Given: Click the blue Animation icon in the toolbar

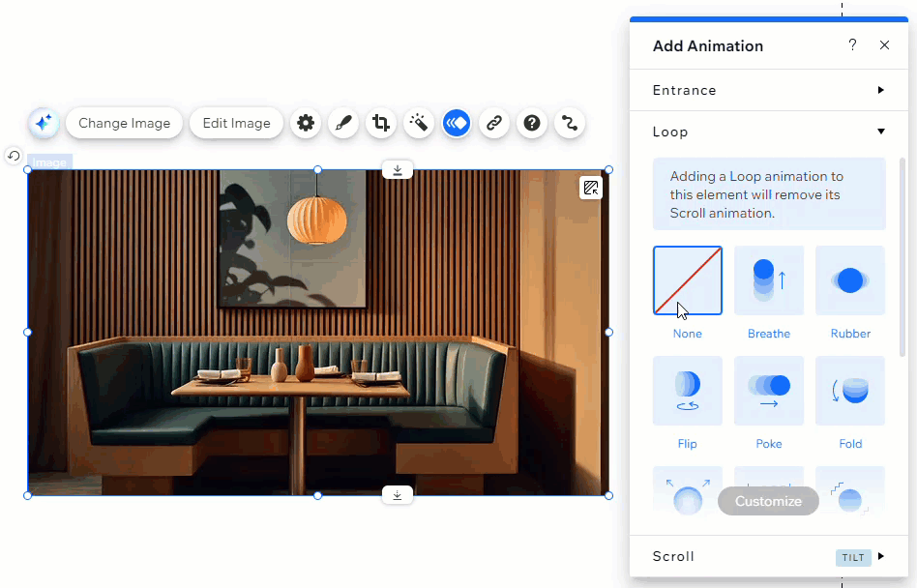Looking at the screenshot, I should click(456, 123).
